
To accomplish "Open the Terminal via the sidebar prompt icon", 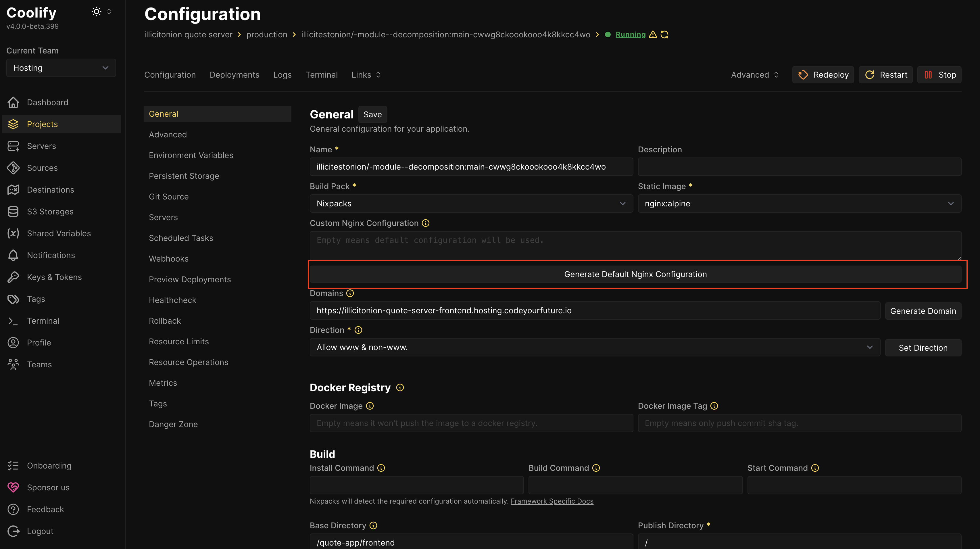I will 13,321.
